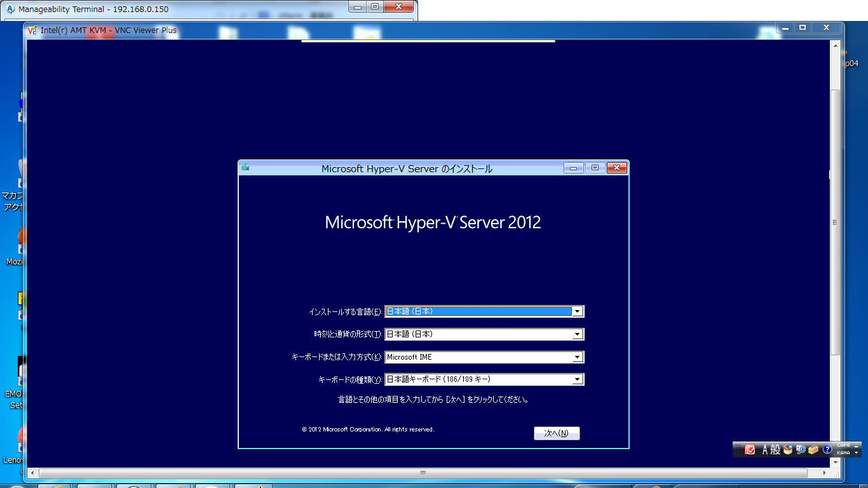The width and height of the screenshot is (868, 488).
Task: Click the VNC viewer horizontal scrollbar thumb
Action: [423, 473]
